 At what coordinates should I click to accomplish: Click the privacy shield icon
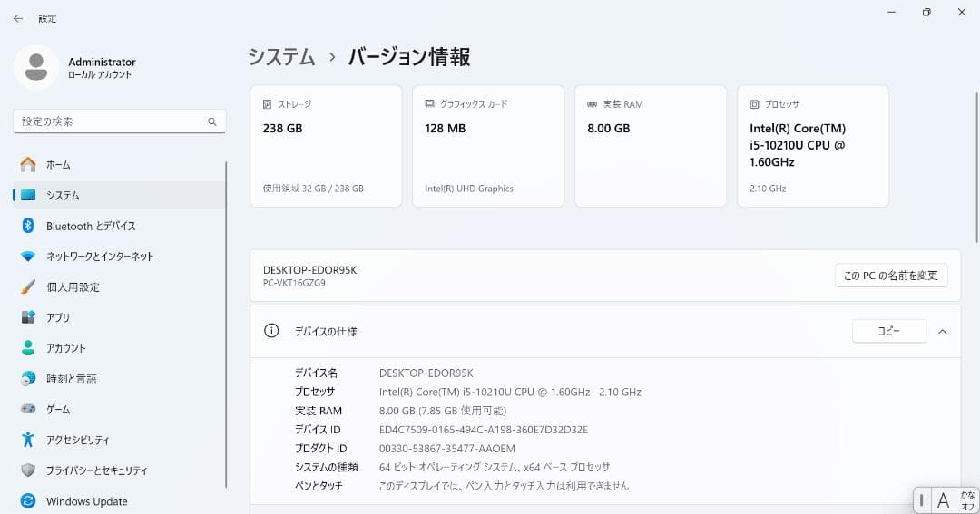pos(28,470)
